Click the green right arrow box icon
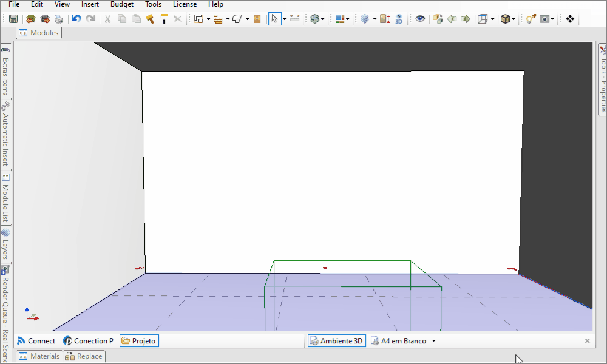This screenshot has width=607, height=364. 466,19
